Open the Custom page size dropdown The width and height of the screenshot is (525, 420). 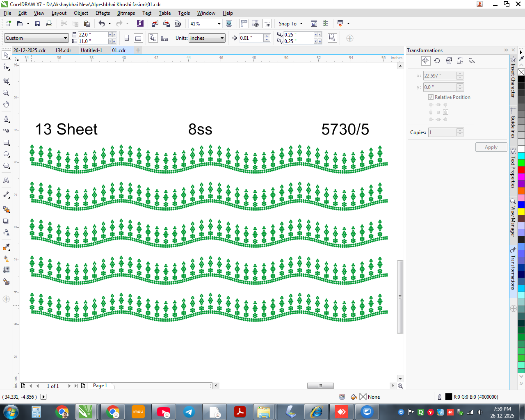(x=65, y=38)
